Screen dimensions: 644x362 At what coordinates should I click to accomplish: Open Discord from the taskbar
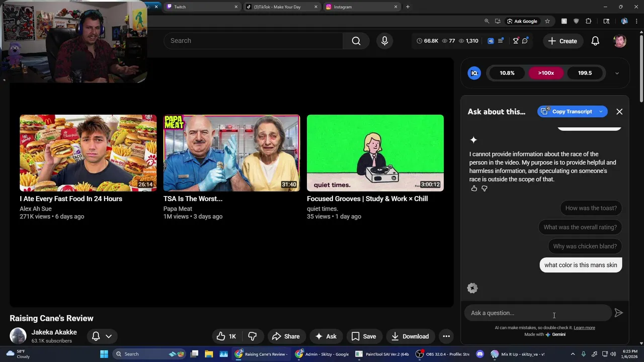tap(479, 354)
